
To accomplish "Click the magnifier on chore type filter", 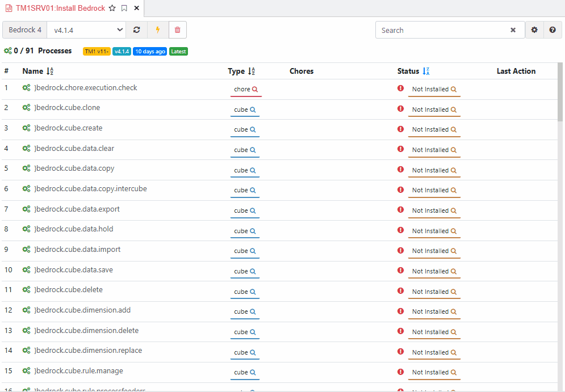I will (x=255, y=89).
